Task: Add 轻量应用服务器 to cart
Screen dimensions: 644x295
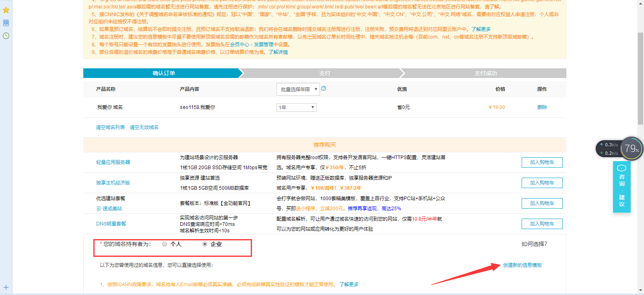Action: [542, 162]
